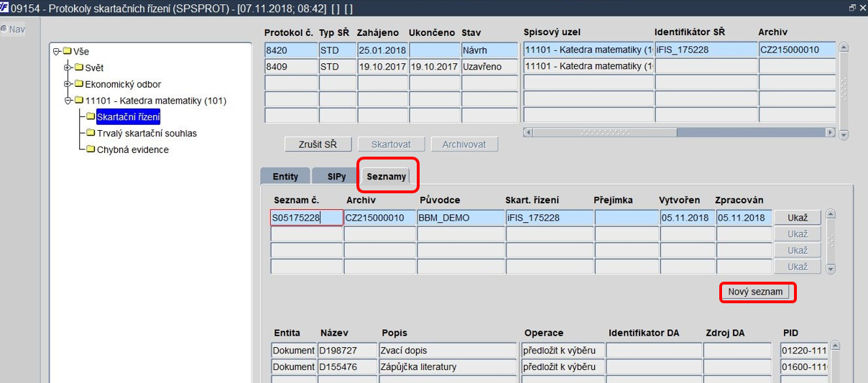Focus the Seznam č. field S05175228
This screenshot has height=383, width=868.
pos(307,218)
